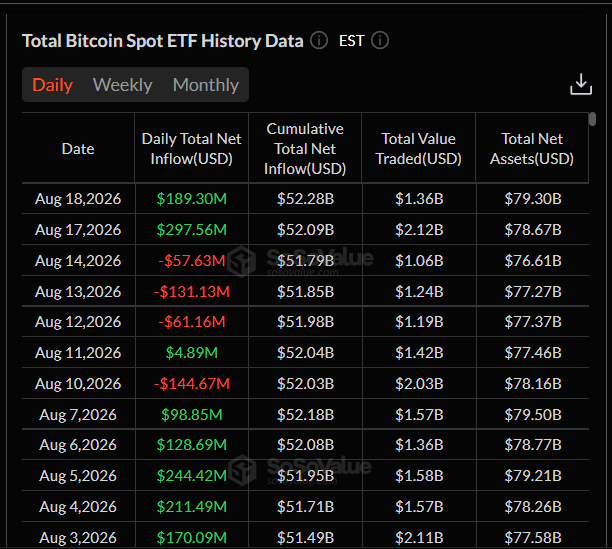This screenshot has width=612, height=549.
Task: Select the $244.42M inflow value
Action: pos(192,476)
